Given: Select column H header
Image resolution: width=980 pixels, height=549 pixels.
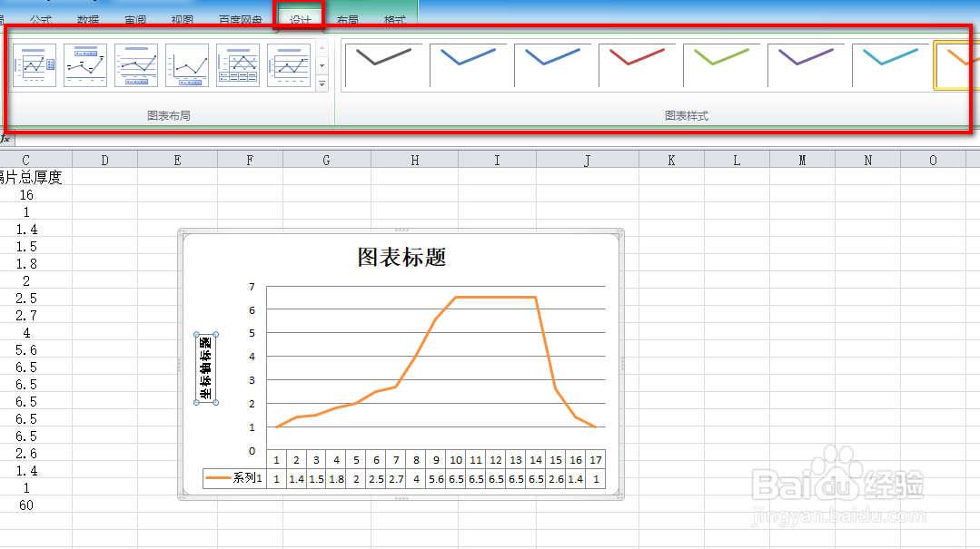Looking at the screenshot, I should click(x=414, y=160).
